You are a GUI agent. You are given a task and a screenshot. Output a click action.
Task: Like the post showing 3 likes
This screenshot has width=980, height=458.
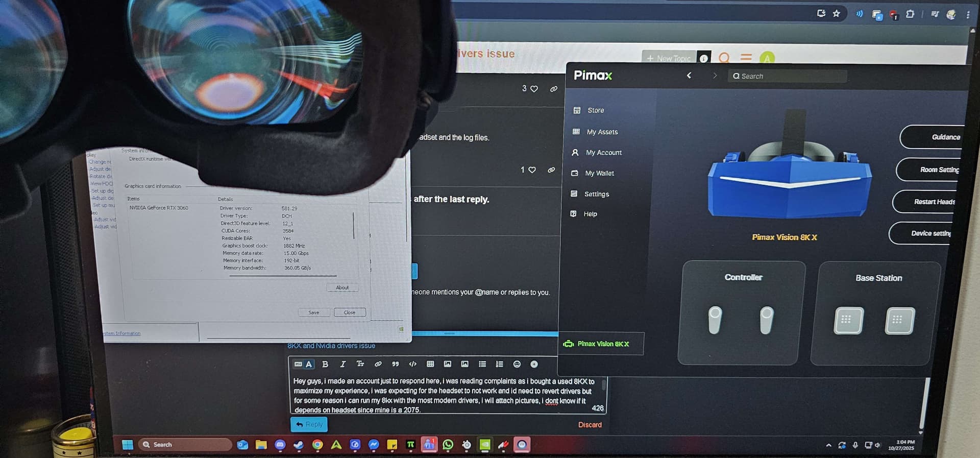click(x=534, y=89)
